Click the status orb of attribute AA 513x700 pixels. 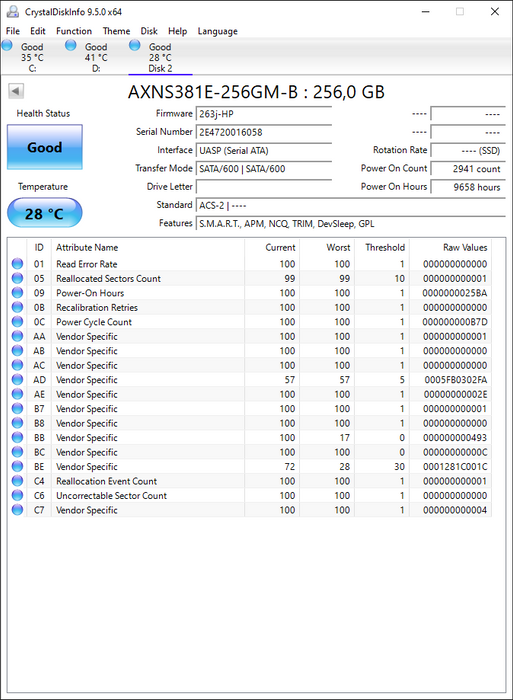coord(17,336)
